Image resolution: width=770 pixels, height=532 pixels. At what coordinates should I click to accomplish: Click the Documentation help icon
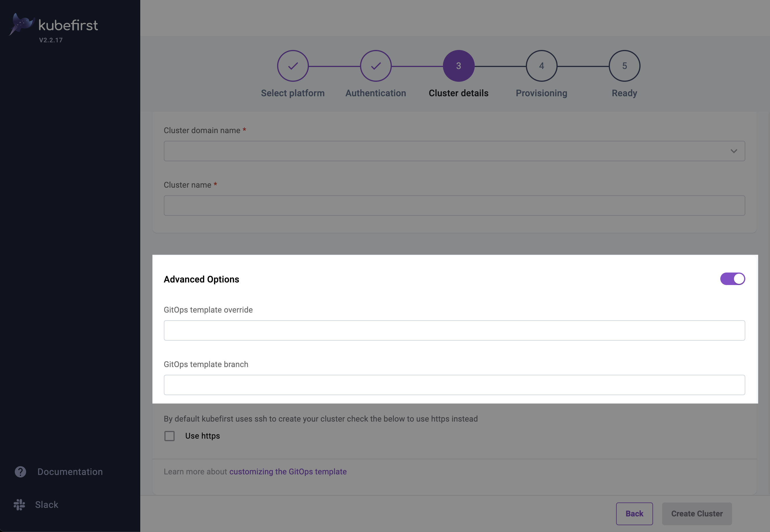click(20, 472)
